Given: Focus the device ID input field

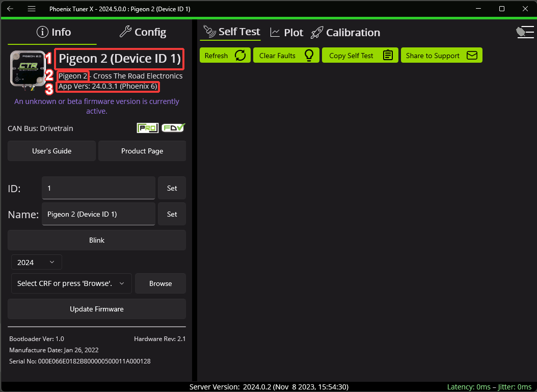Looking at the screenshot, I should [99, 188].
